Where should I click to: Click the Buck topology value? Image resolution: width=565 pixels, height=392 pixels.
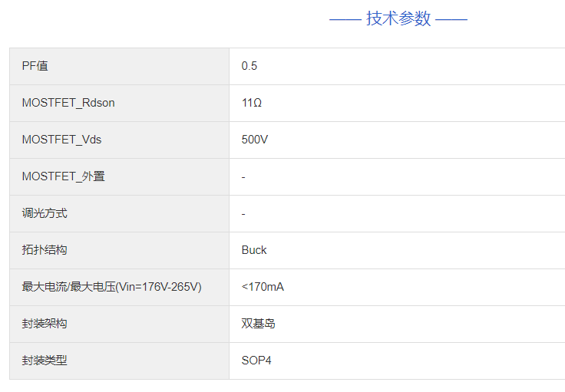click(254, 250)
